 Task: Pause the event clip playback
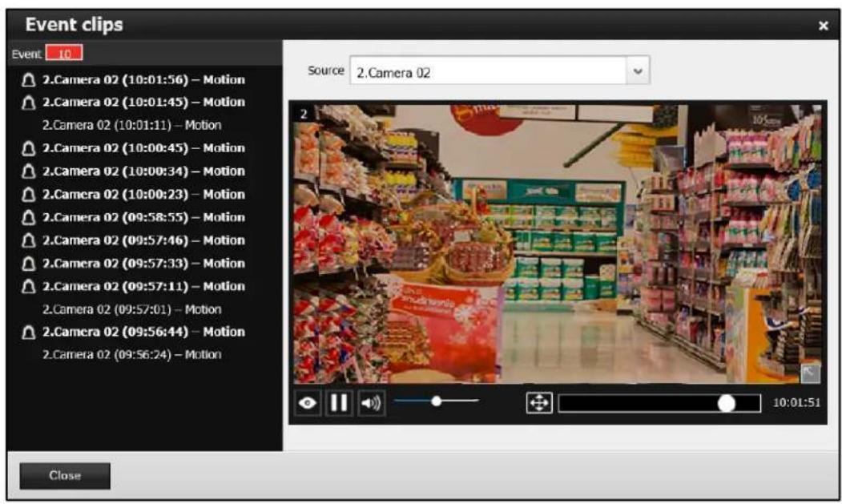pos(339,402)
